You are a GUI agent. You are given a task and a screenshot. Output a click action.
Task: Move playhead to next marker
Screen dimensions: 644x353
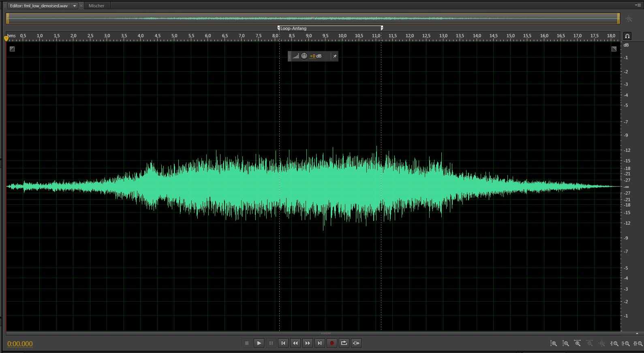[320, 343]
